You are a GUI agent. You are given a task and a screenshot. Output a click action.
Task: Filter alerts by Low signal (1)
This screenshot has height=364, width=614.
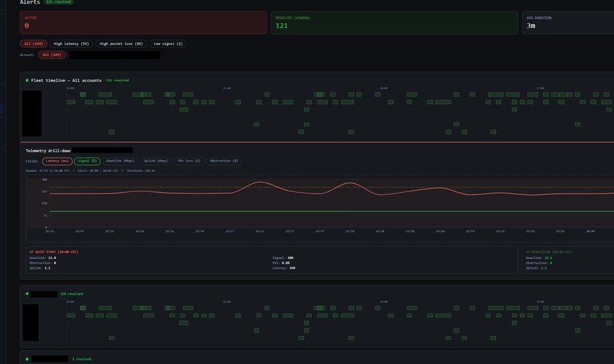click(x=169, y=44)
